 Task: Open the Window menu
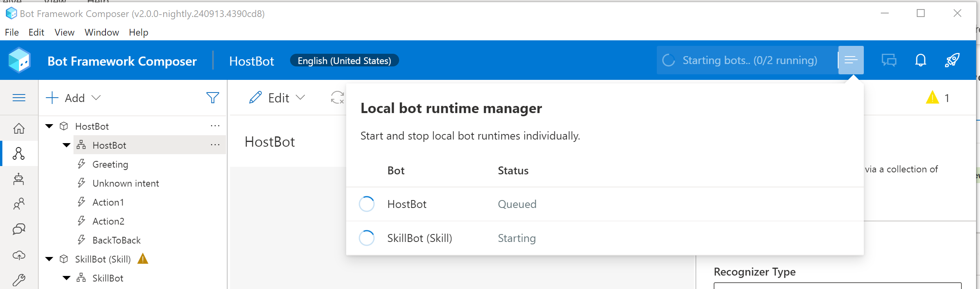point(102,32)
